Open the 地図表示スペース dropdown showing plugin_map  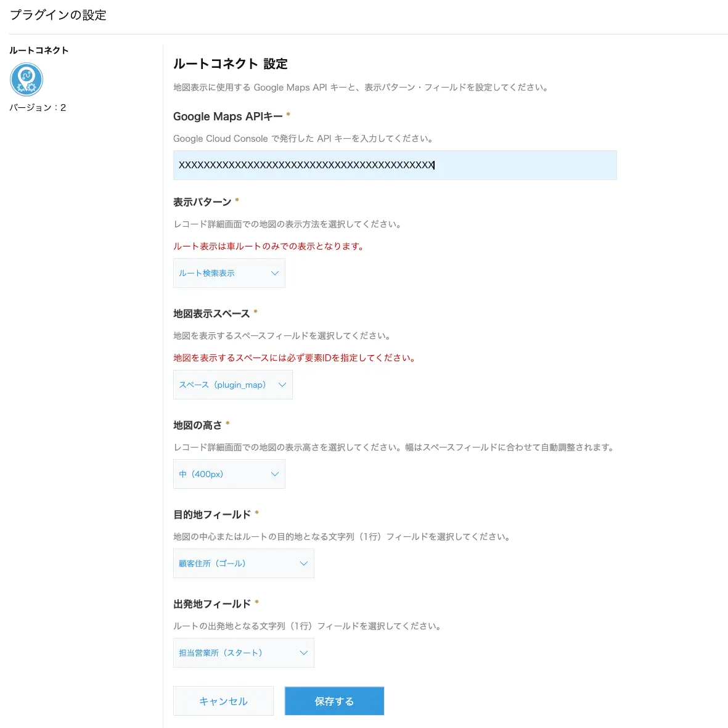pos(232,385)
